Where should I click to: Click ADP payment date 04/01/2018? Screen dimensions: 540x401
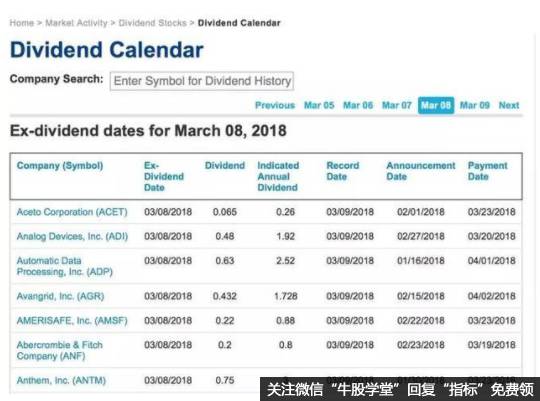492,261
